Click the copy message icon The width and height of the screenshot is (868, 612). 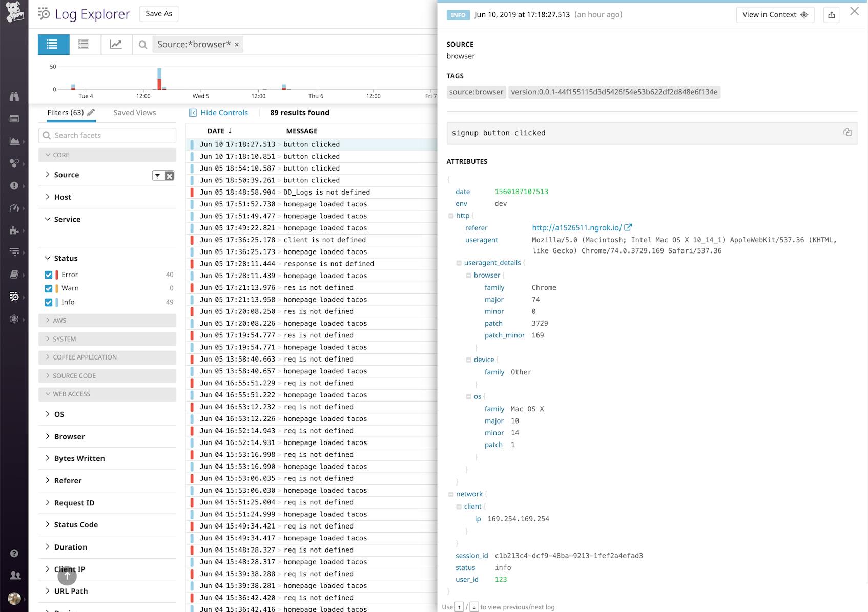pos(847,132)
